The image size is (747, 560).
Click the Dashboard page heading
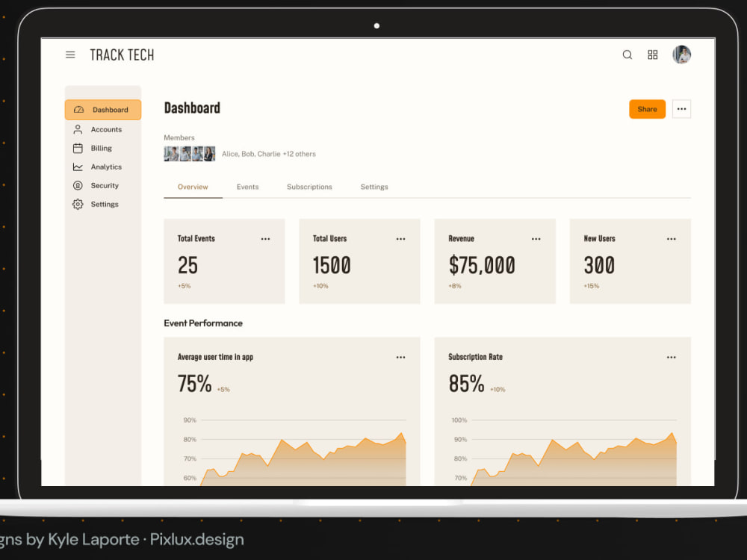pos(192,108)
